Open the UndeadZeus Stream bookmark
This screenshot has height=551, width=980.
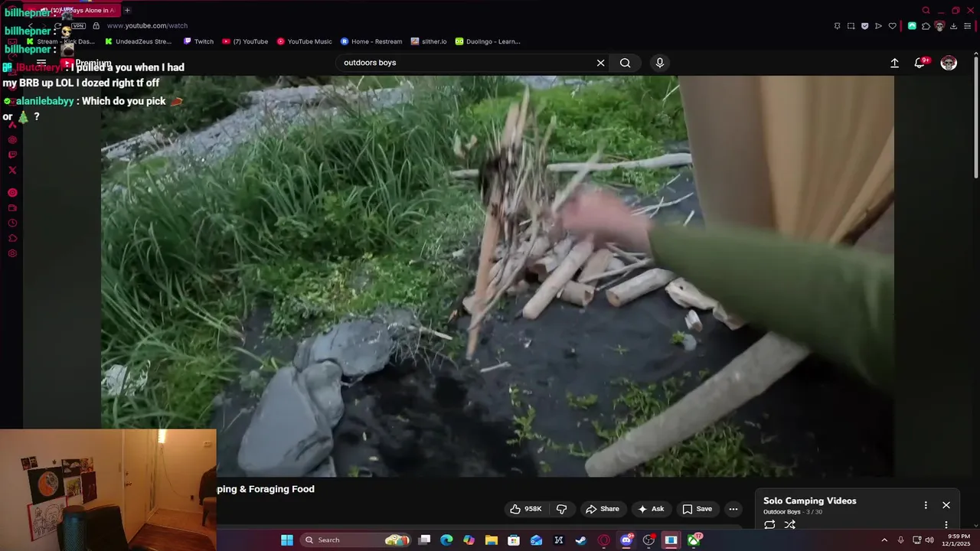[139, 41]
